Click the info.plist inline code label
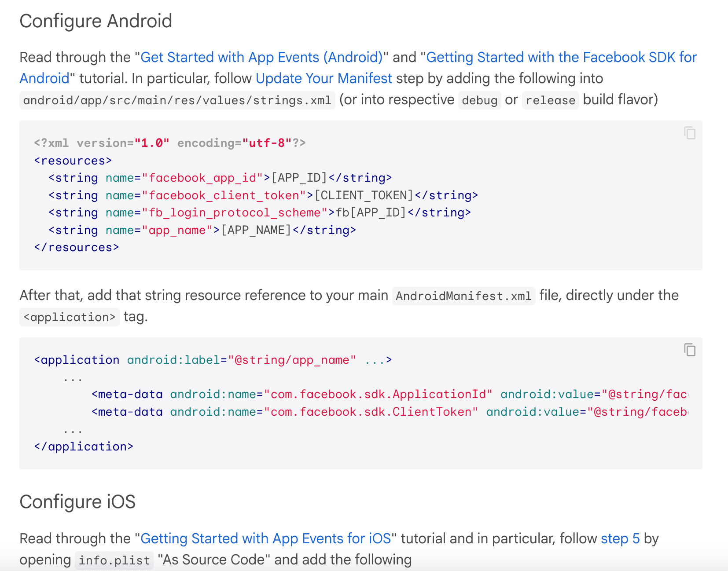728x571 pixels. pos(114,560)
